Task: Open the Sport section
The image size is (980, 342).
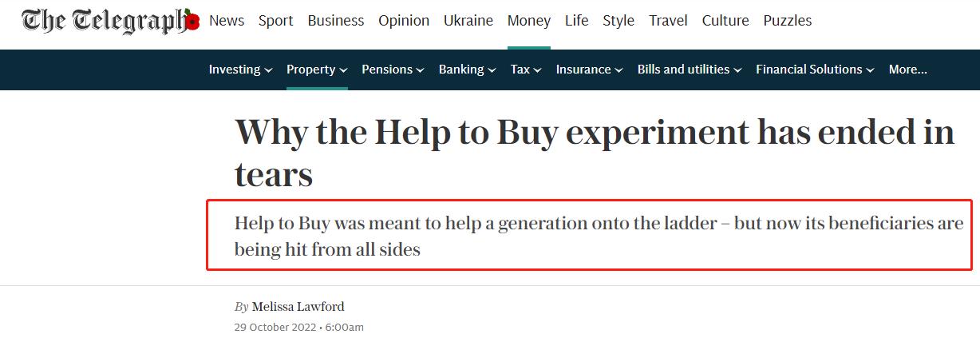Action: tap(275, 21)
